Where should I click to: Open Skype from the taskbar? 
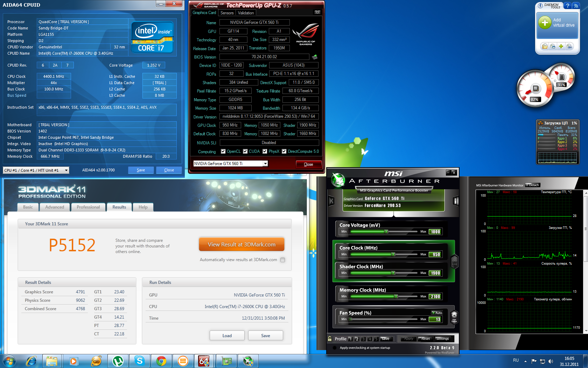tap(140, 361)
